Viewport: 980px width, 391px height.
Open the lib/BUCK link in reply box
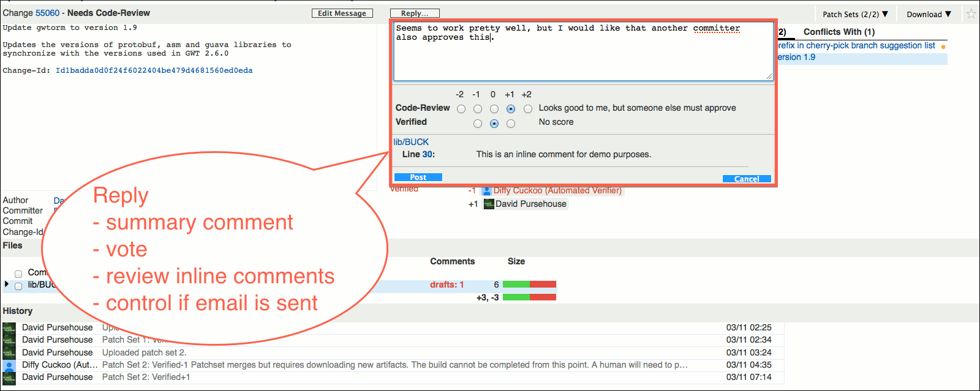(x=411, y=142)
